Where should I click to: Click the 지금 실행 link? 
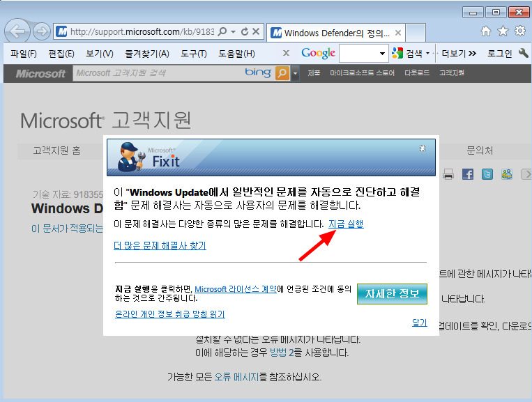(345, 224)
